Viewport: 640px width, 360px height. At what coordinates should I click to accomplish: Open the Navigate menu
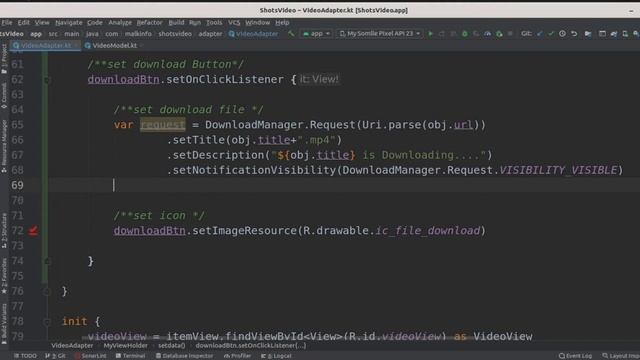coord(69,22)
